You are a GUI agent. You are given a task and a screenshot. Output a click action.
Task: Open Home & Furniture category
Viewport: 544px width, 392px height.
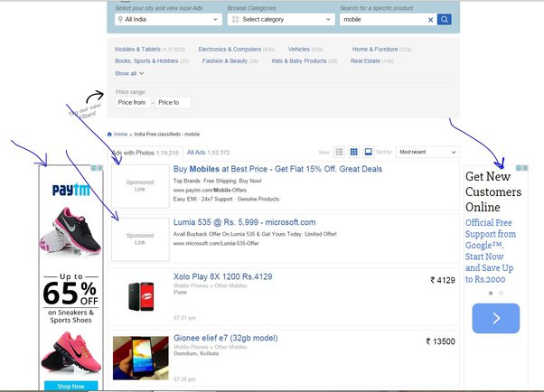[x=375, y=50]
